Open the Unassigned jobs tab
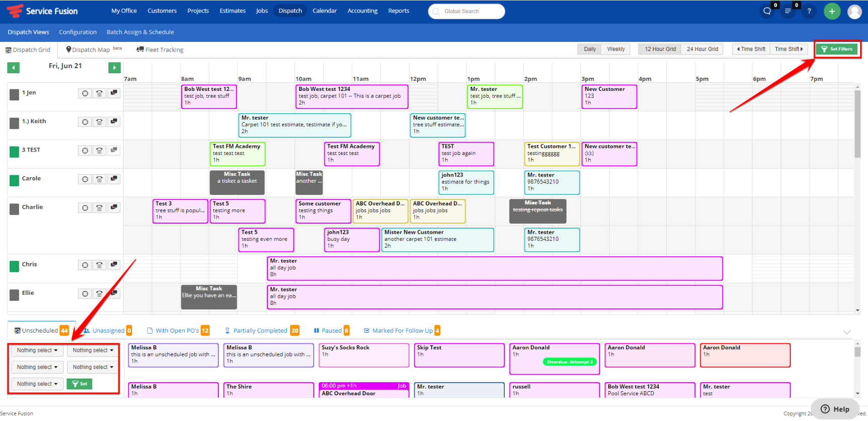 [x=108, y=331]
